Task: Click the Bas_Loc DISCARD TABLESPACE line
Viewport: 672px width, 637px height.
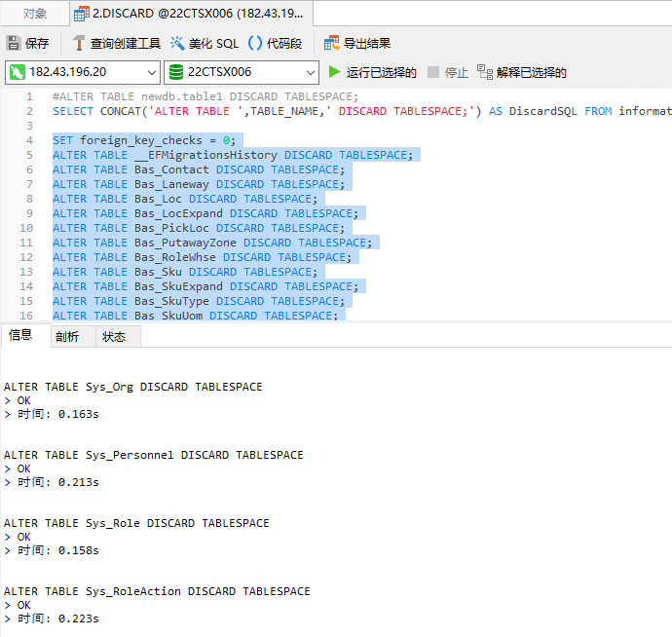Action: [185, 199]
